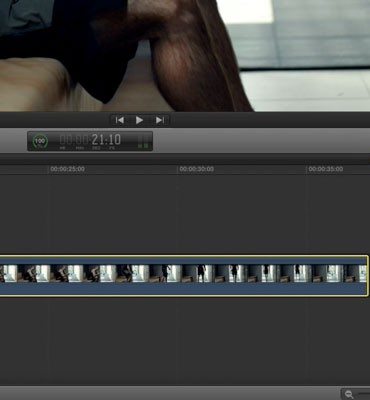Click the viewer video preview
The image size is (370, 400).
tap(185, 56)
